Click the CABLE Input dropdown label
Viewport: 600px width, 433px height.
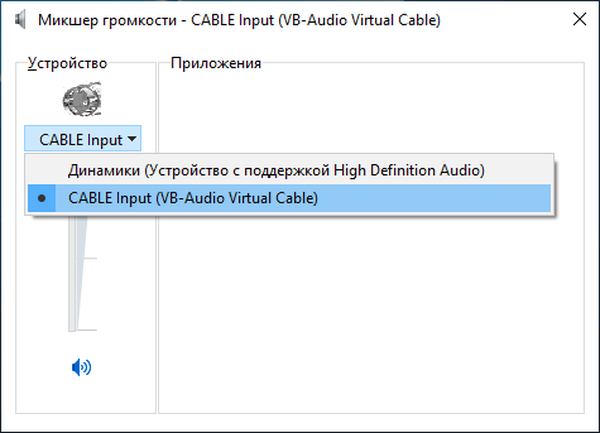click(x=80, y=140)
